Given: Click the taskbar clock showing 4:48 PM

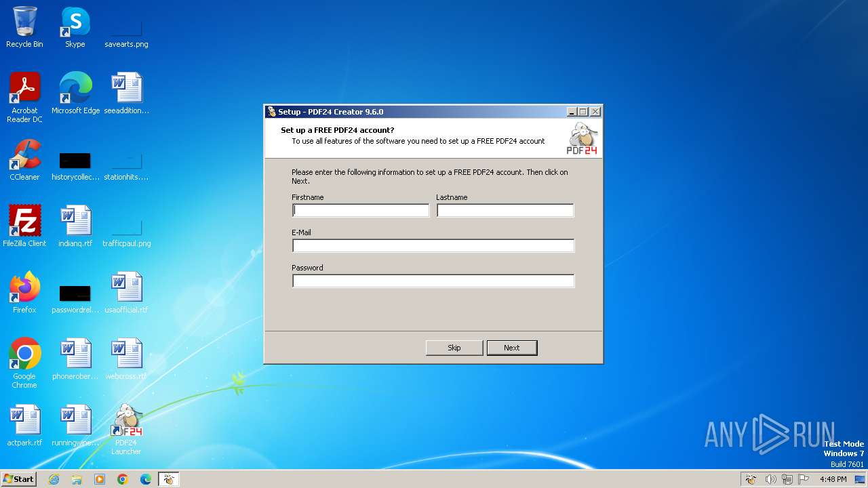Looking at the screenshot, I should pyautogui.click(x=833, y=479).
